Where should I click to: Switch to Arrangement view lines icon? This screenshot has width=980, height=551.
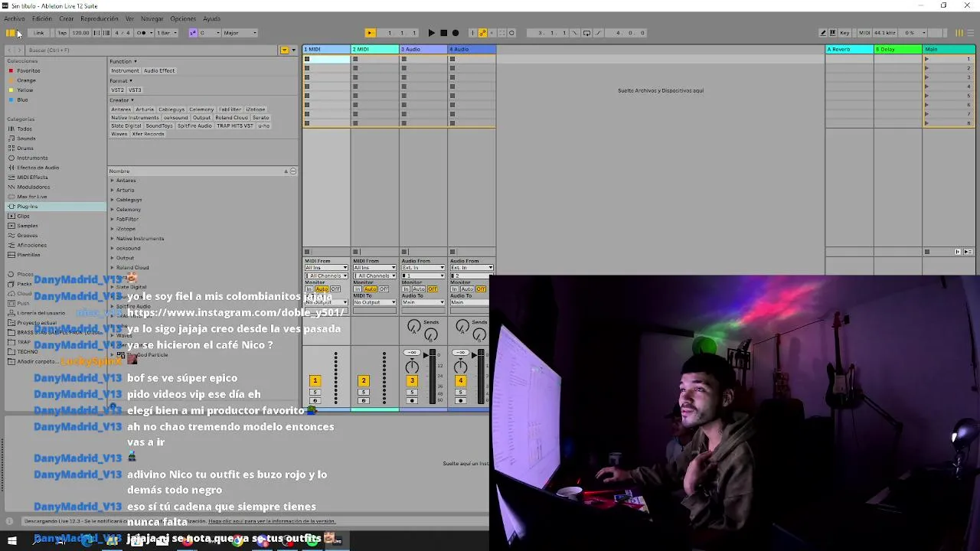970,33
